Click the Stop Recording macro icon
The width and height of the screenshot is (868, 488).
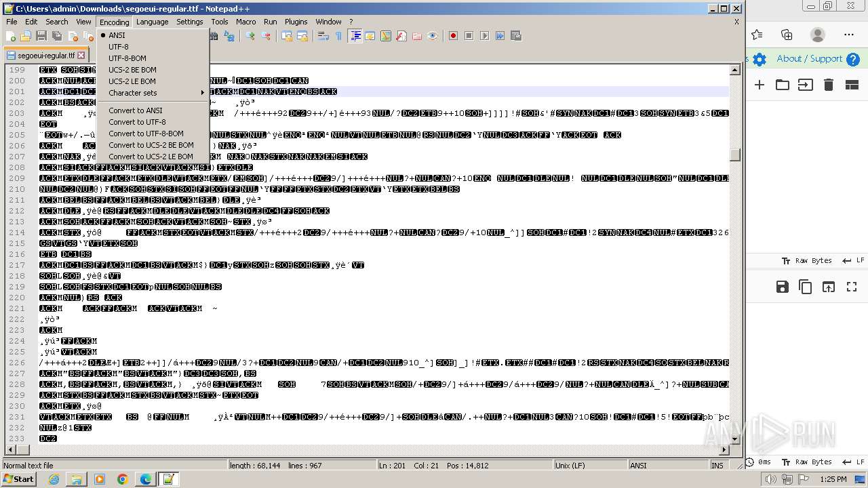click(469, 36)
